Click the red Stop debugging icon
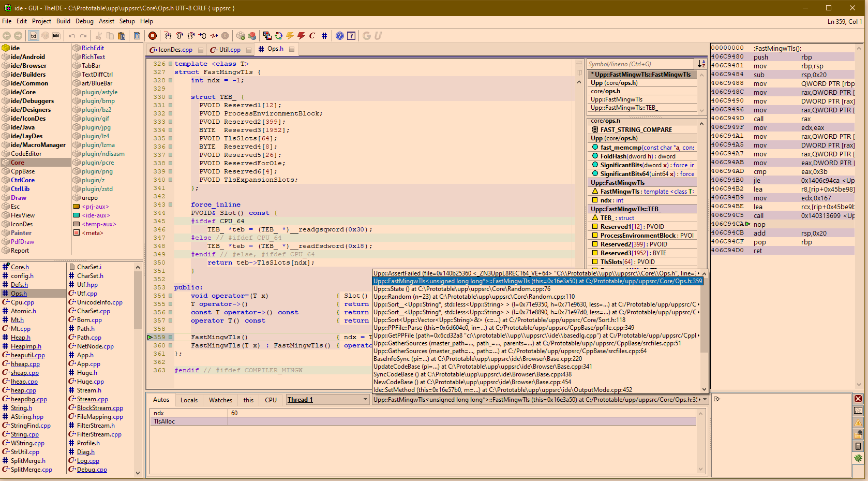Screen dimensions: 868x481 pyautogui.click(x=153, y=36)
